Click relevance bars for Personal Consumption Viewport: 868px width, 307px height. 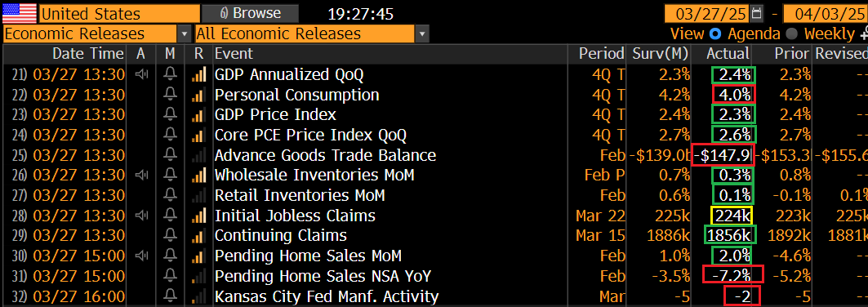pyautogui.click(x=199, y=95)
